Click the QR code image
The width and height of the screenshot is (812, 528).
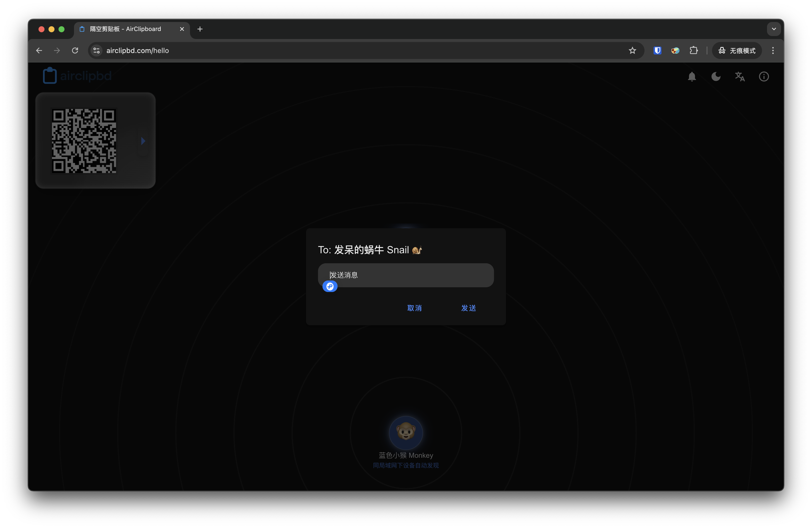(x=84, y=140)
